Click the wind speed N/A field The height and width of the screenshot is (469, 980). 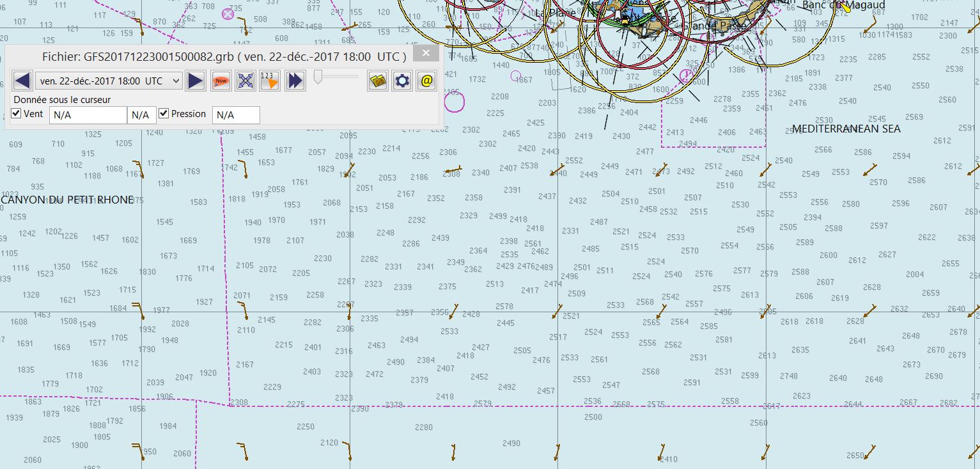(x=88, y=115)
